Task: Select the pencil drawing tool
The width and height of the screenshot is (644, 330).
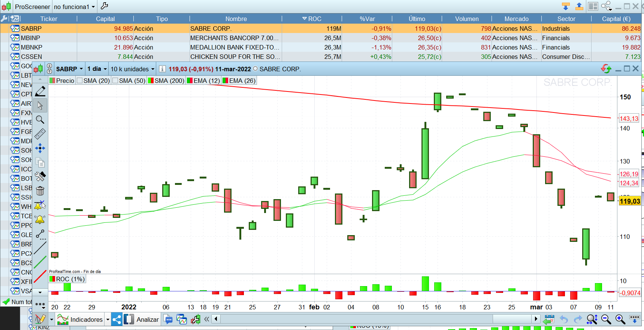Action: [x=40, y=91]
